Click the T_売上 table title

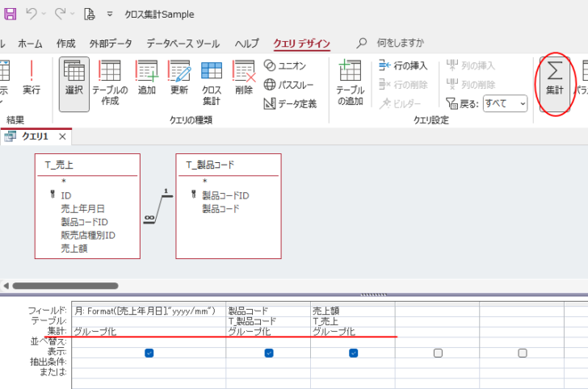[x=59, y=165]
